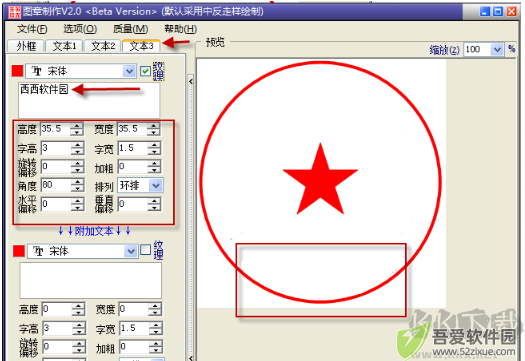Increase lower 宽度 with up spinner
This screenshot has width=525, height=361.
[155, 306]
